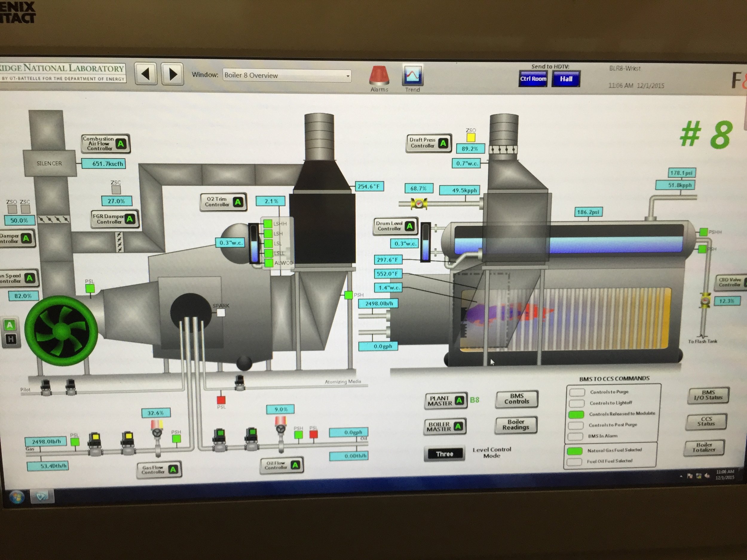Toggle Draft Press Controller auto indicator

pyautogui.click(x=443, y=143)
